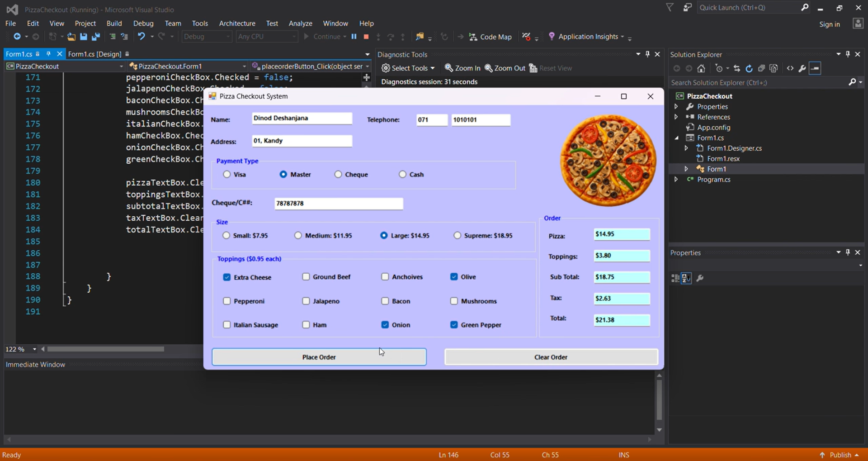Viewport: 868px width, 461px height.
Task: Open the Debug configuration dropdown
Action: pos(207,37)
